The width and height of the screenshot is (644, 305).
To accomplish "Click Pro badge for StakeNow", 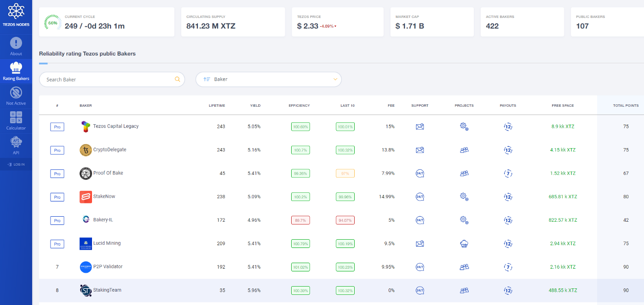I will point(57,197).
